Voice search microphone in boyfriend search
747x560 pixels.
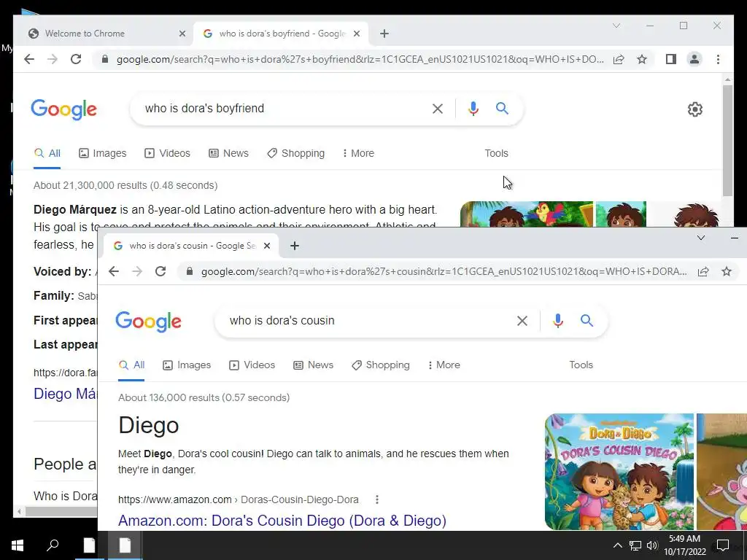(473, 109)
